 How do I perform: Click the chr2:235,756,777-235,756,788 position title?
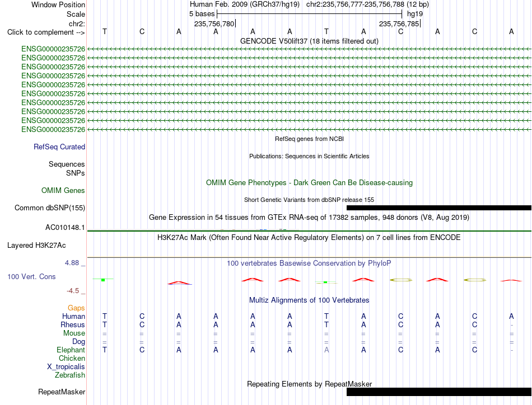(367, 4)
